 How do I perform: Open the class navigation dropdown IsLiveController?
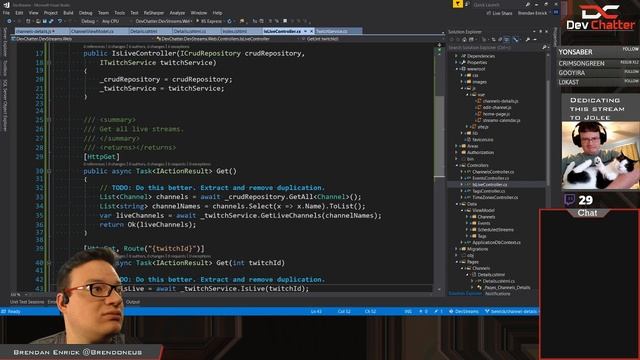tap(227, 39)
